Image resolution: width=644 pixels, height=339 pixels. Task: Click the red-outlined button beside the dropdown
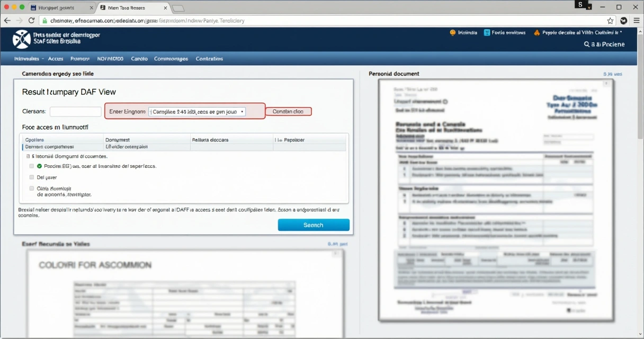click(x=288, y=112)
